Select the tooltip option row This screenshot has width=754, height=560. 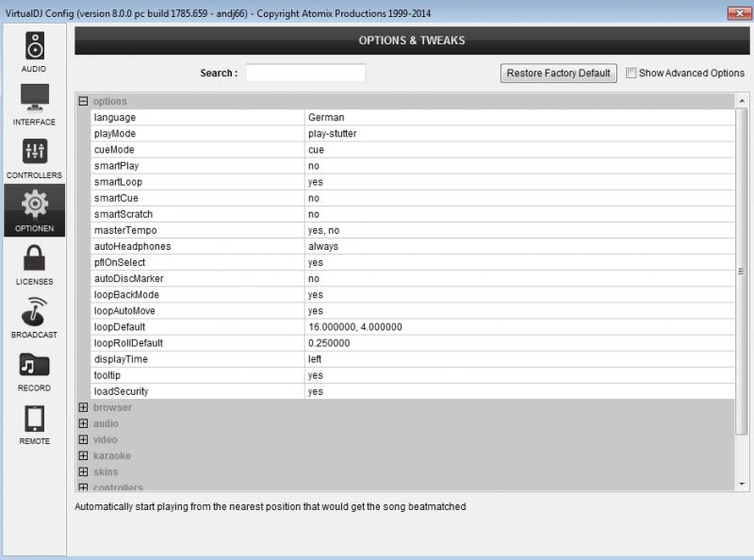pos(413,375)
